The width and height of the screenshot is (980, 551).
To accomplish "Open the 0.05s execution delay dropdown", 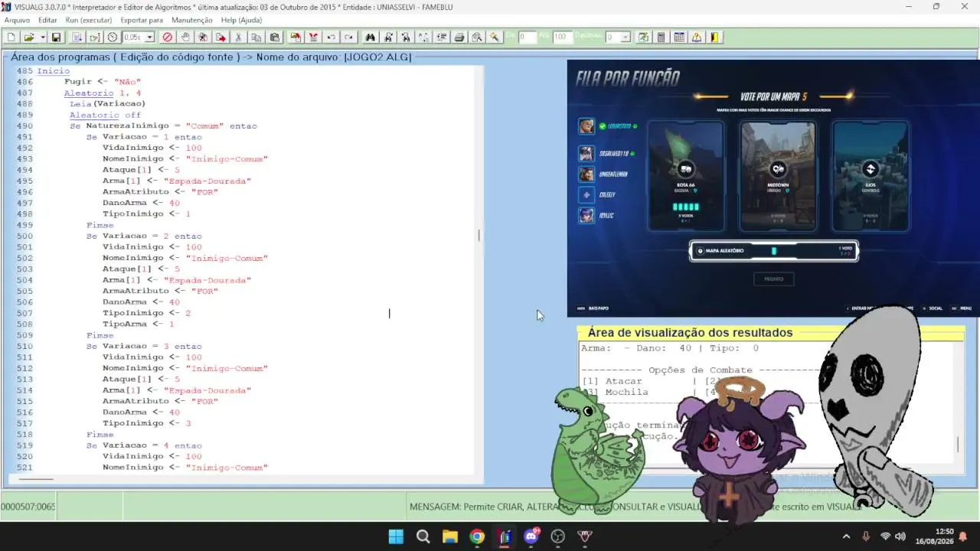I will tap(149, 37).
